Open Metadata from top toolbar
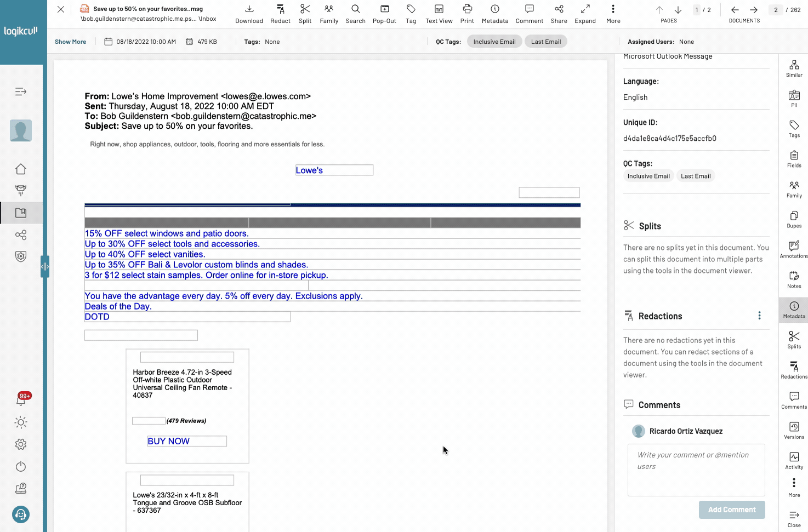808x532 pixels. (495, 14)
